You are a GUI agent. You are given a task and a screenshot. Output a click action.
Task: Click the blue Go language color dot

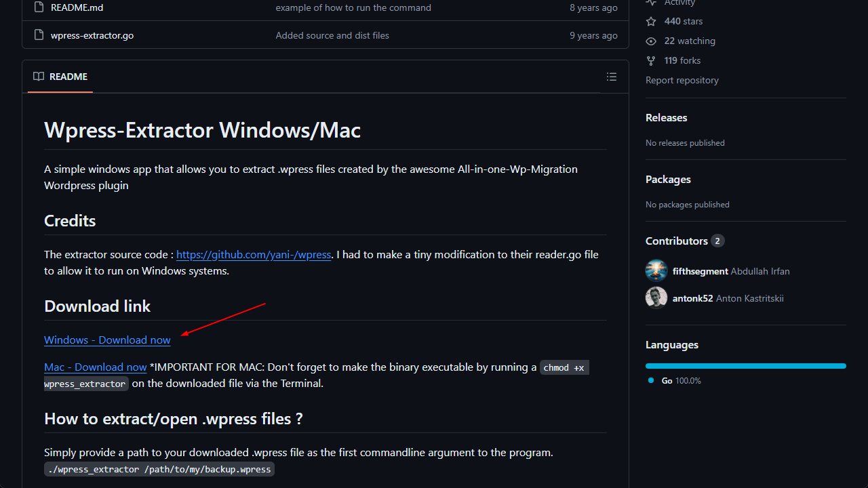coord(651,381)
